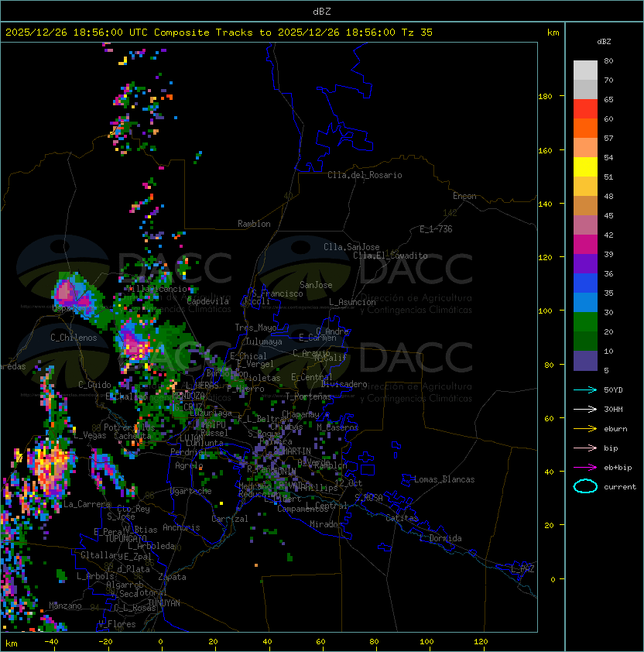Click the 'TUNUYAN' map label
The height and width of the screenshot is (652, 644).
(x=164, y=603)
